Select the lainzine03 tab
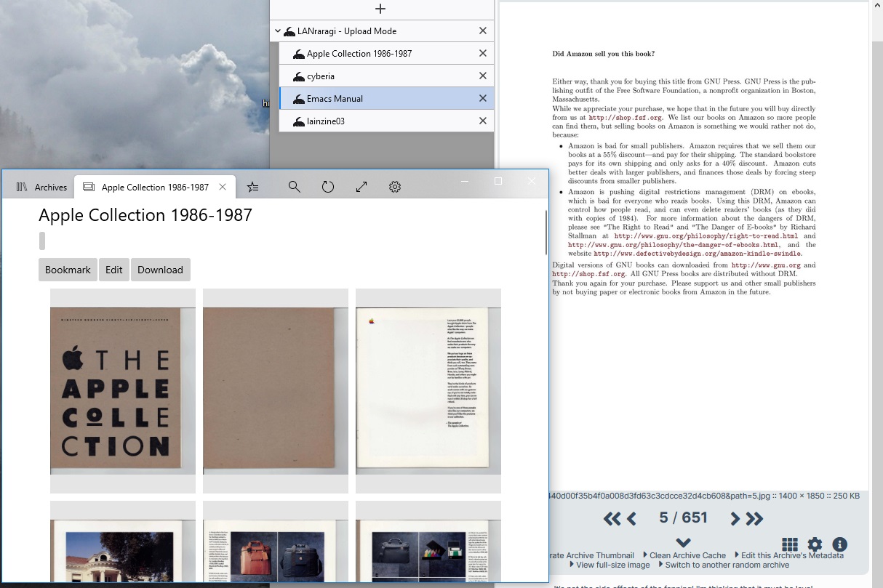 325,121
